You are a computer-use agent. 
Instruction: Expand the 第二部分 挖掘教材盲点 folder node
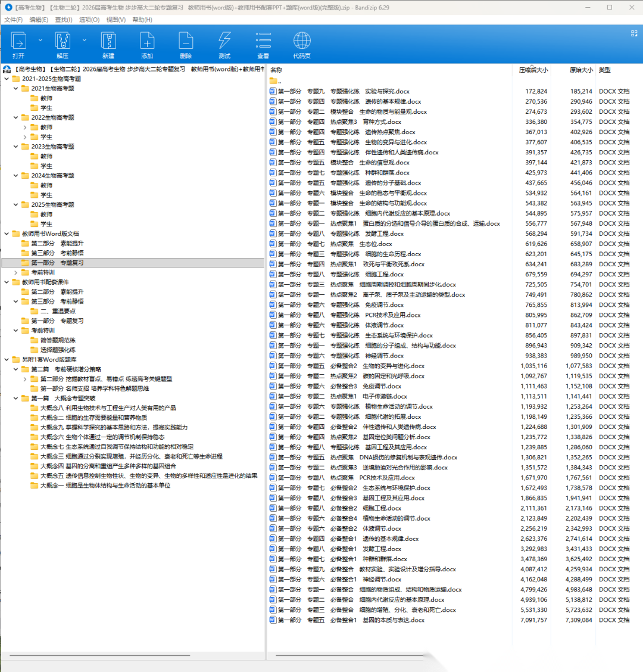click(25, 379)
